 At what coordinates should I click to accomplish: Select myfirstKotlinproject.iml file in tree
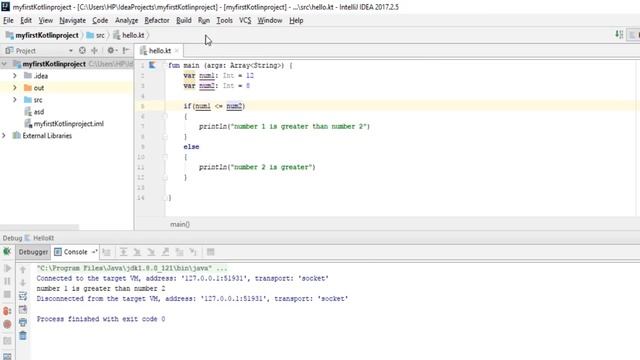click(64, 124)
